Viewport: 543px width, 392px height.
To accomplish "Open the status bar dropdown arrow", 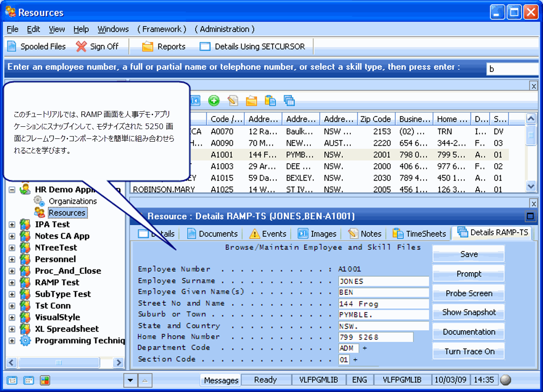I will pos(130,380).
